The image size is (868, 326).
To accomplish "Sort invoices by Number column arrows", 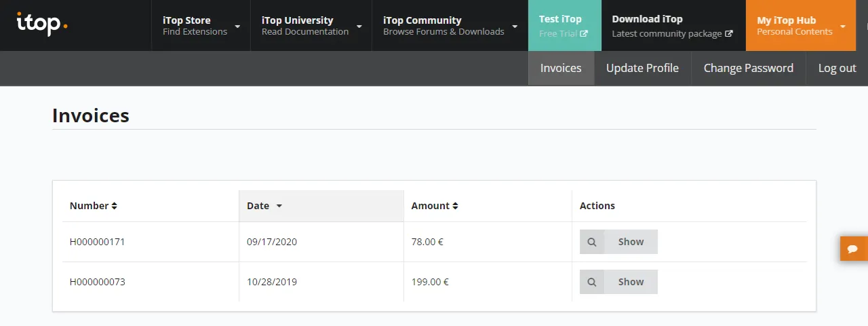I will click(x=115, y=206).
